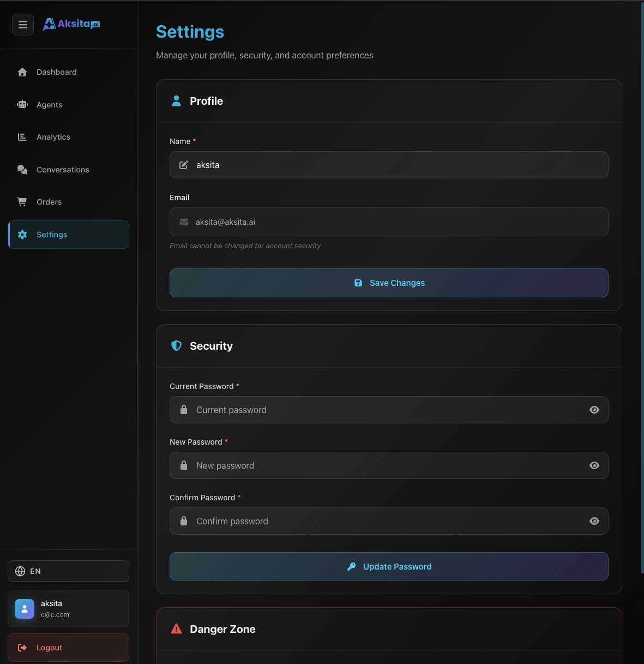Select the Dashboard home icon
This screenshot has width=644, height=664.
22,71
